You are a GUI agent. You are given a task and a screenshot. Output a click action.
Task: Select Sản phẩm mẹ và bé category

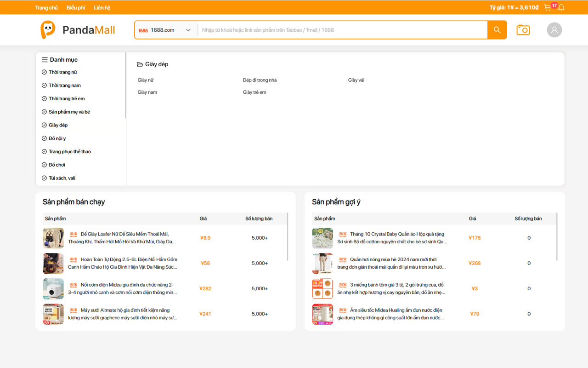point(69,112)
